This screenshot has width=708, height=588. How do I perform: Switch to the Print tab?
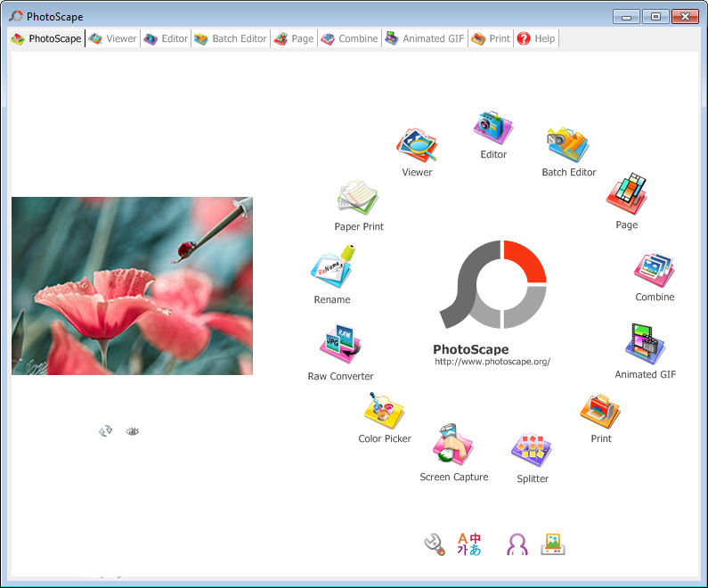pyautogui.click(x=491, y=39)
